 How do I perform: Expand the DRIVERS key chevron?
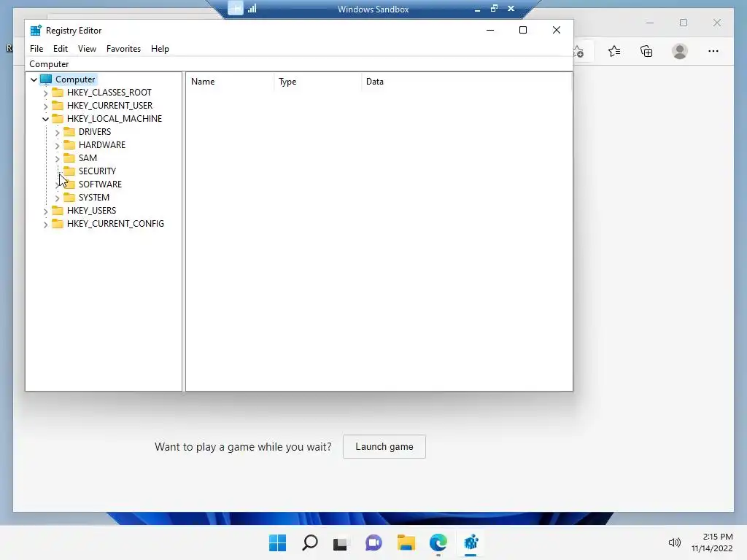[x=57, y=132]
